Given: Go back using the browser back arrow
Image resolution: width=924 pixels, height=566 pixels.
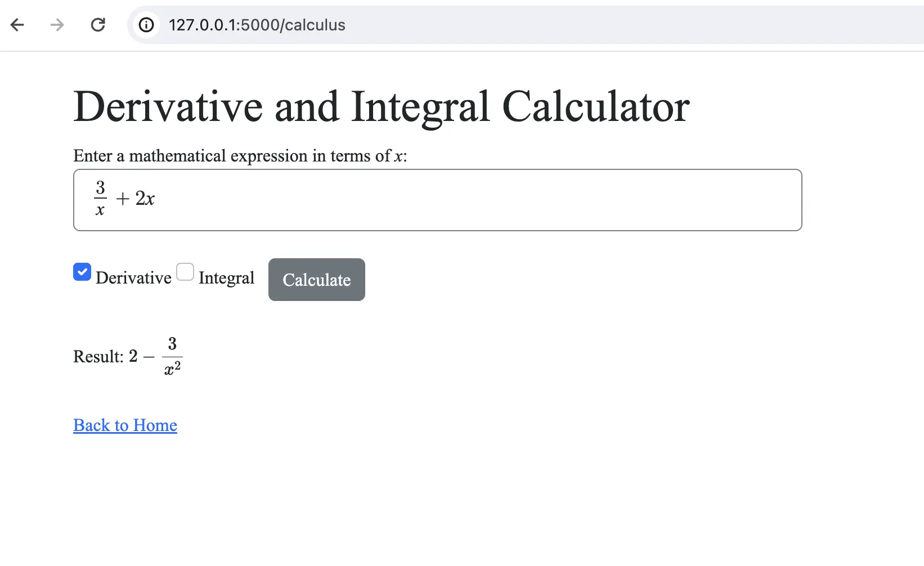Looking at the screenshot, I should click(x=17, y=25).
